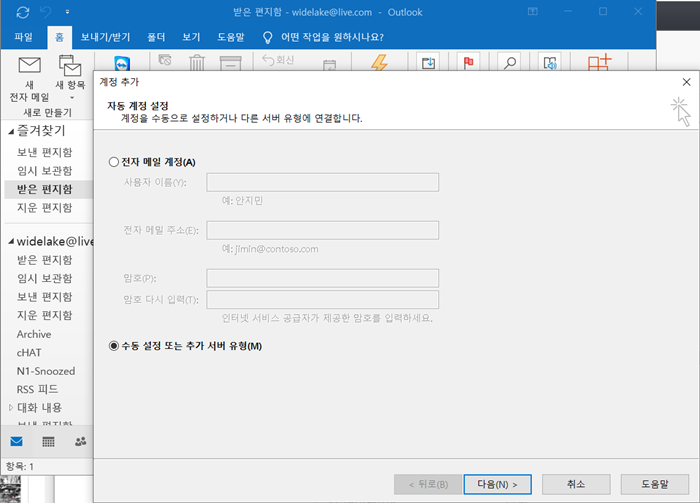Click the 사용자 이름 input field
Image resolution: width=700 pixels, height=503 pixels.
[322, 183]
